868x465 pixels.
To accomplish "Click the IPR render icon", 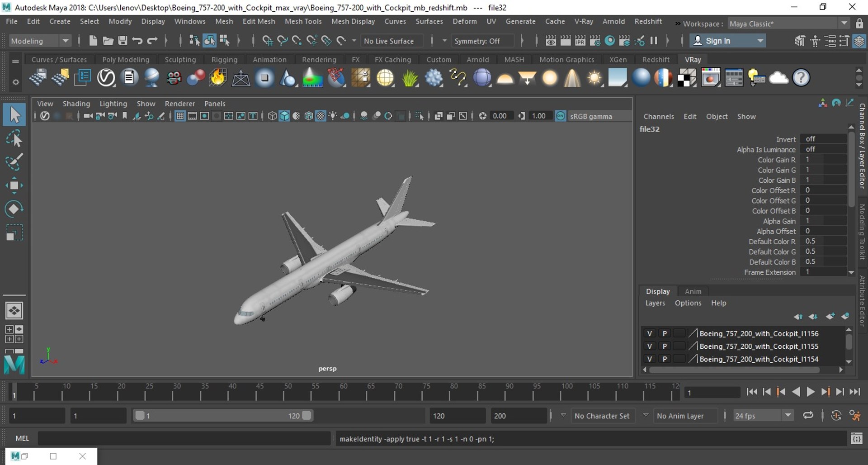I will coord(580,41).
